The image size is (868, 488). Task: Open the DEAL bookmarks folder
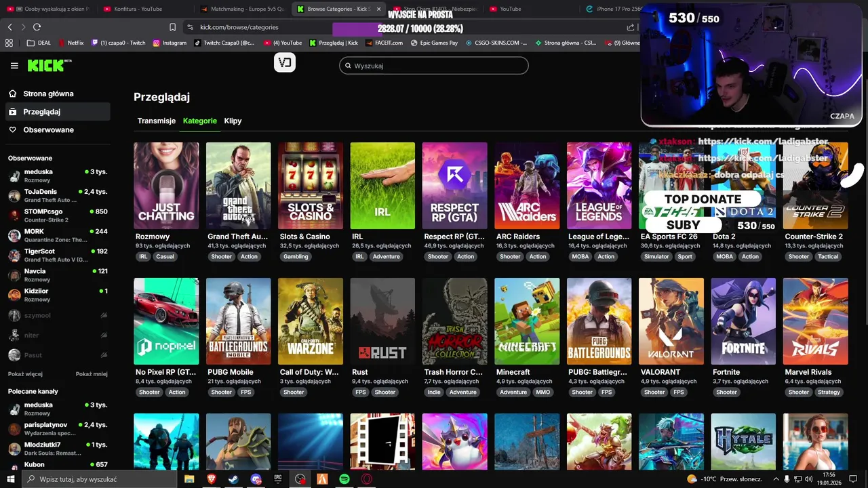[39, 43]
